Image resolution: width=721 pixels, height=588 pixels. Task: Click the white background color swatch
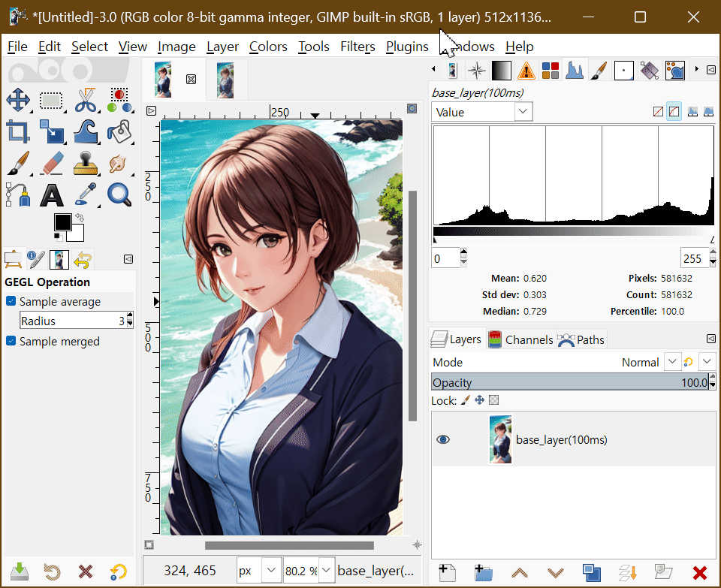point(78,235)
